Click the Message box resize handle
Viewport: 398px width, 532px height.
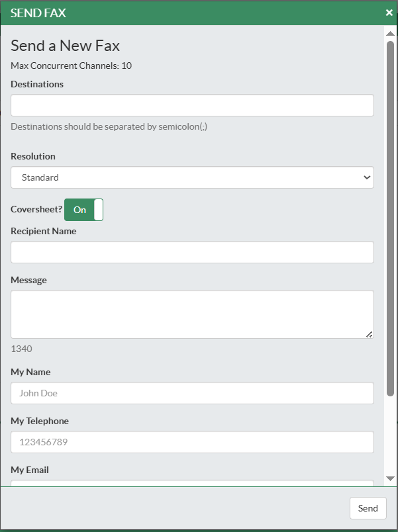click(x=370, y=335)
